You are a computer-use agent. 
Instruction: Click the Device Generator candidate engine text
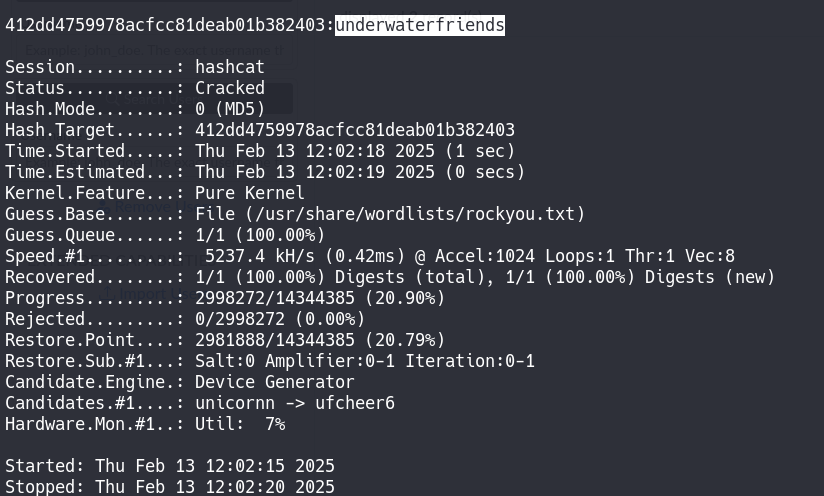tap(274, 382)
